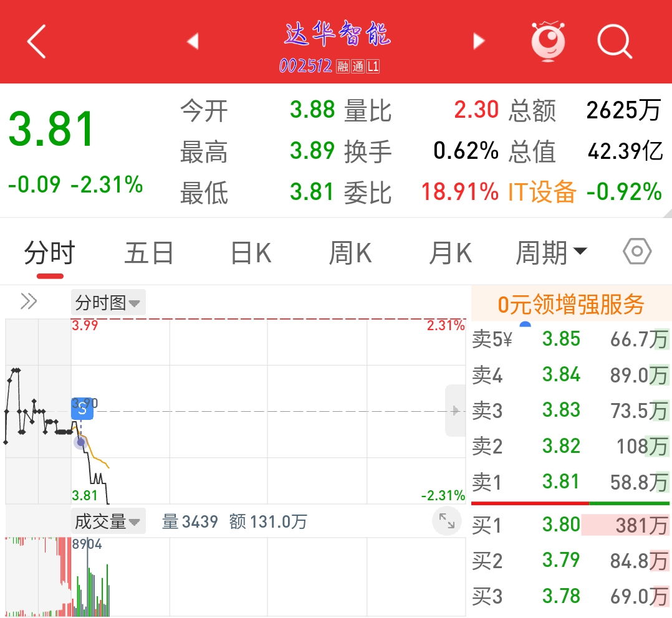Tap the sector change -0.92%

pos(624,191)
